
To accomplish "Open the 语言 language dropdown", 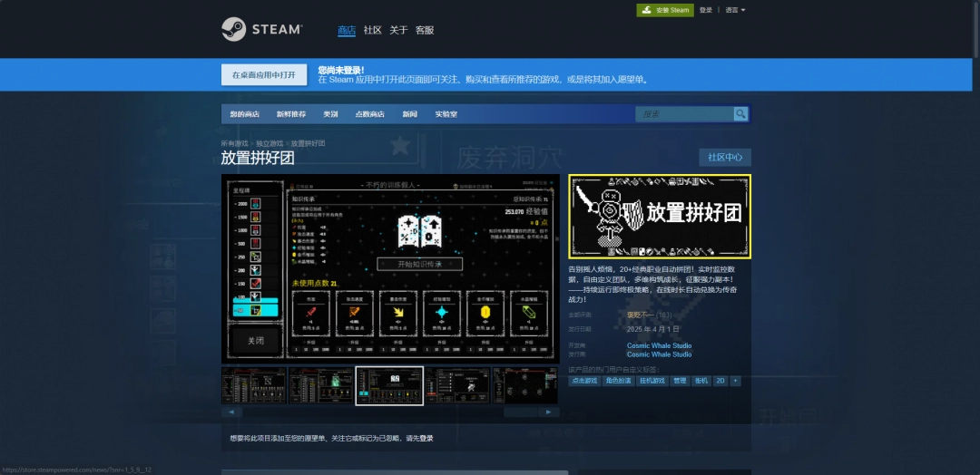I will point(735,10).
